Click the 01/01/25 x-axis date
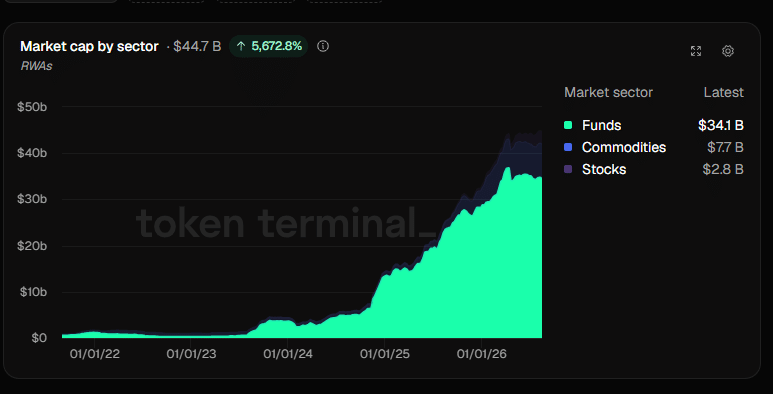The image size is (773, 394). [x=385, y=354]
